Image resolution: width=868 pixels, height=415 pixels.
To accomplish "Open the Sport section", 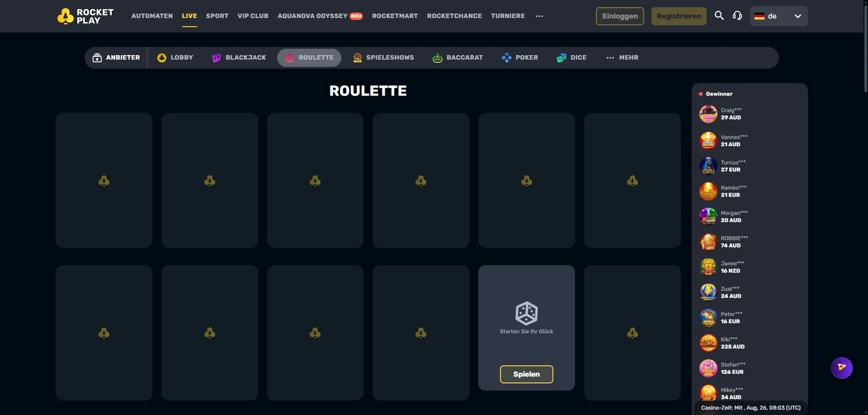I will pos(217,16).
